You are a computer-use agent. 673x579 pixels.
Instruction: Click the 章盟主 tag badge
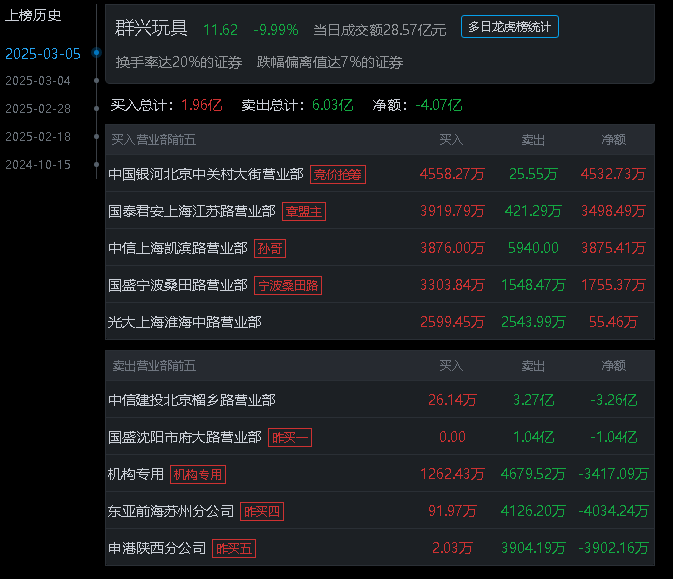click(x=304, y=212)
